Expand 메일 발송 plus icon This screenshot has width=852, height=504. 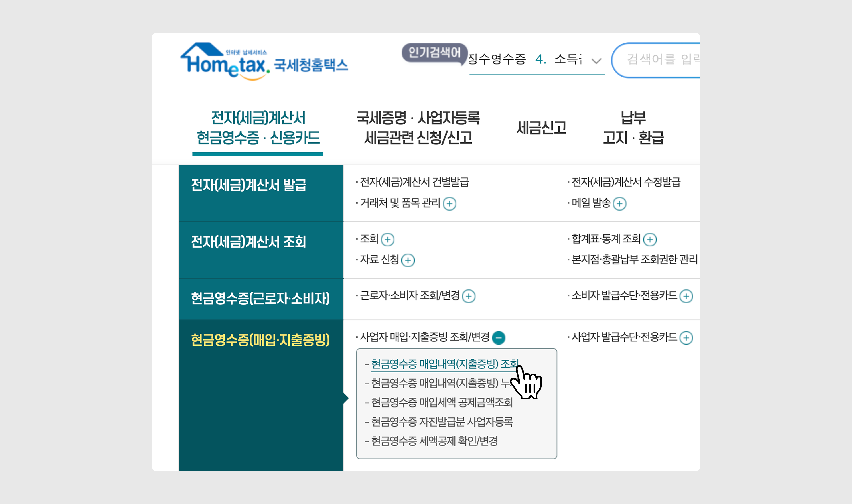[x=619, y=204]
